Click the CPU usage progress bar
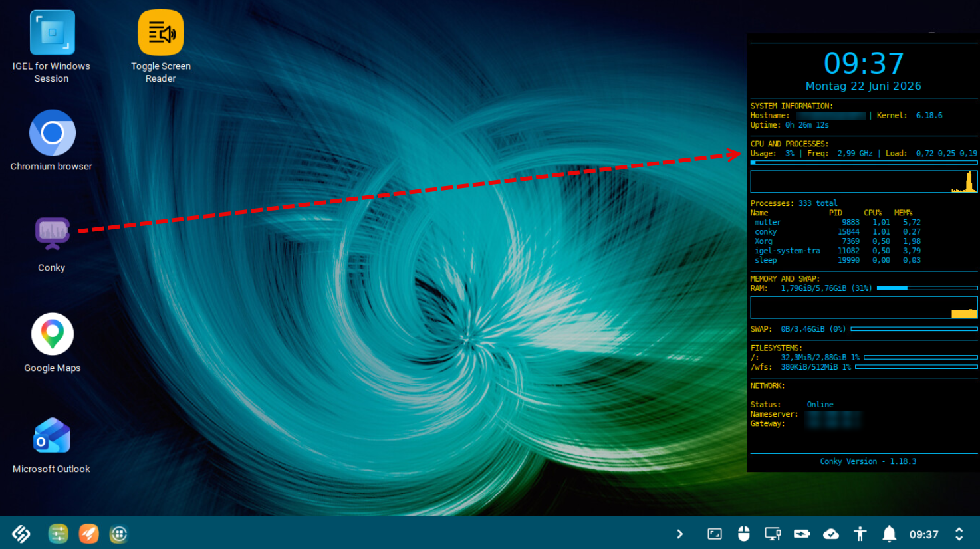Image resolution: width=980 pixels, height=549 pixels. coord(864,162)
